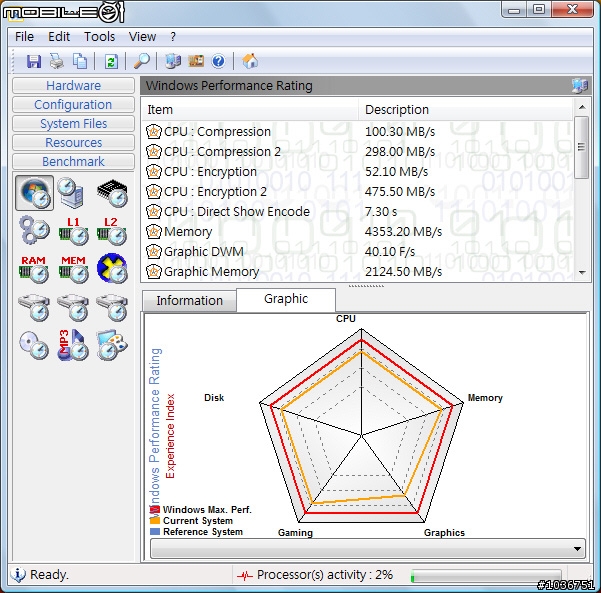Click the computer monitor toolbar icon
The width and height of the screenshot is (601, 593).
click(173, 61)
